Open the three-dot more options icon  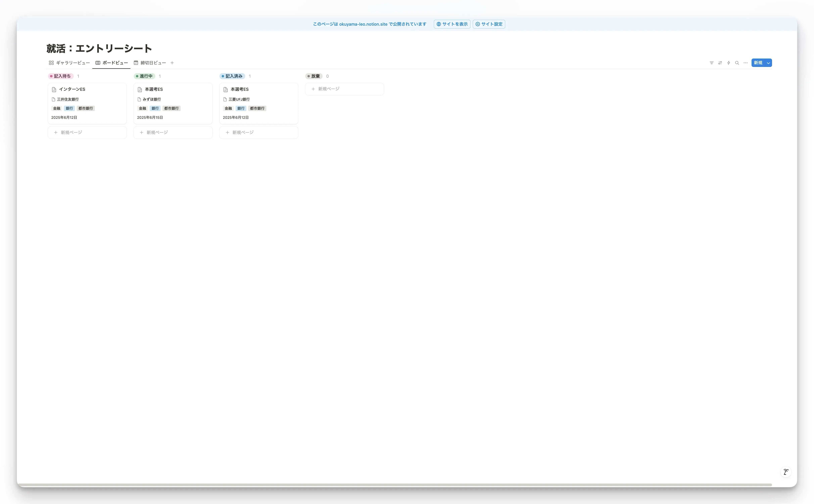coord(745,63)
